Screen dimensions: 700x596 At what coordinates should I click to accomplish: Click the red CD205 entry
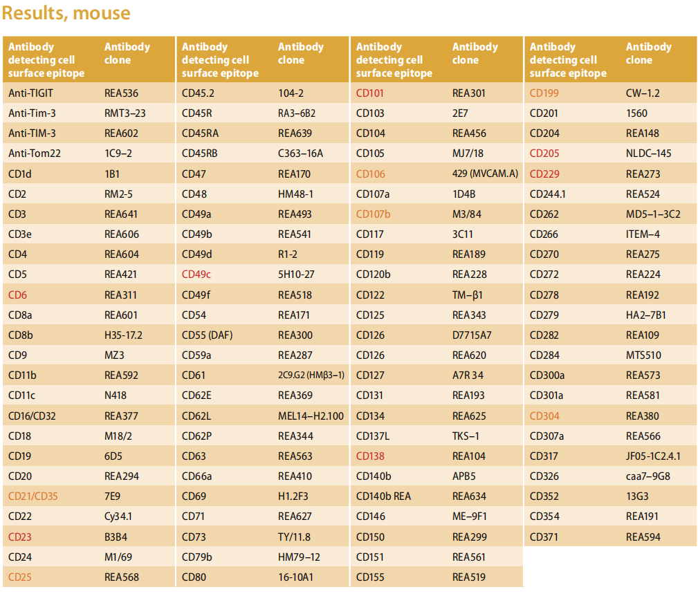(x=544, y=153)
